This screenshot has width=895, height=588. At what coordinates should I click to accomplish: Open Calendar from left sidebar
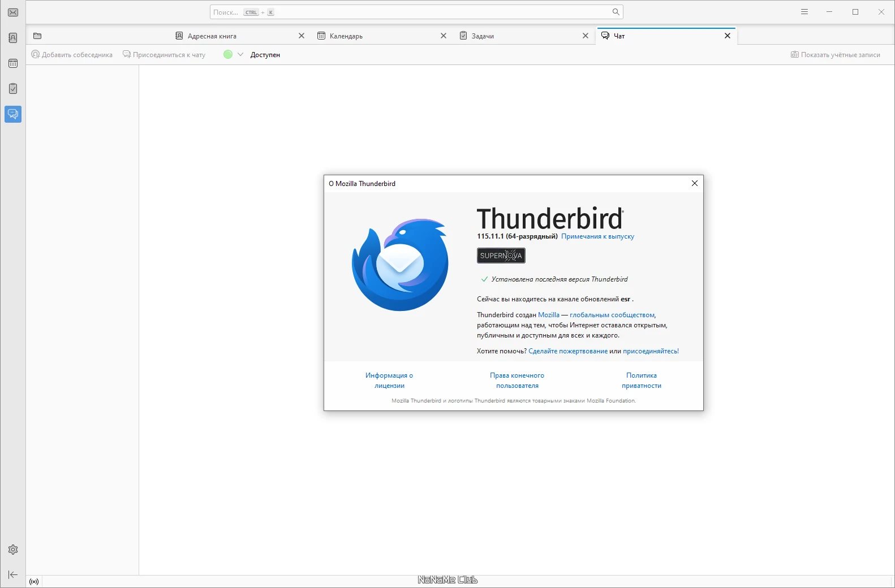[13, 63]
